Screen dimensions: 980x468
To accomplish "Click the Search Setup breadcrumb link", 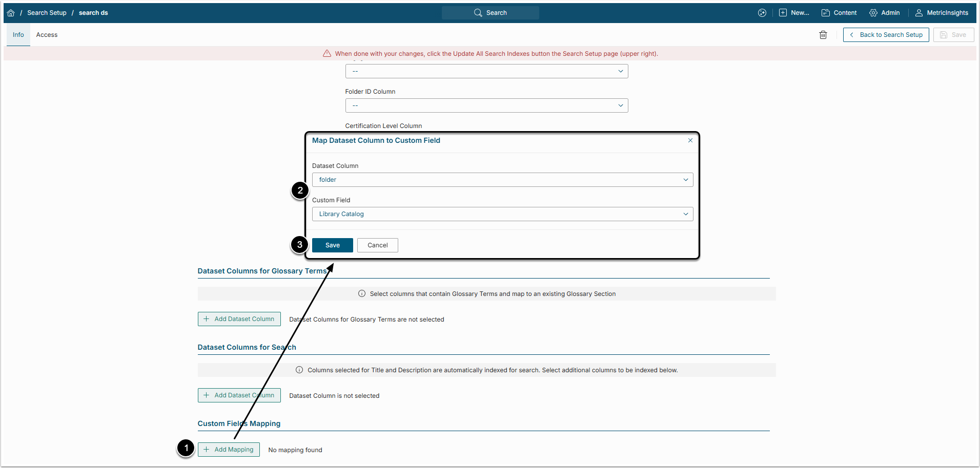I will point(47,13).
